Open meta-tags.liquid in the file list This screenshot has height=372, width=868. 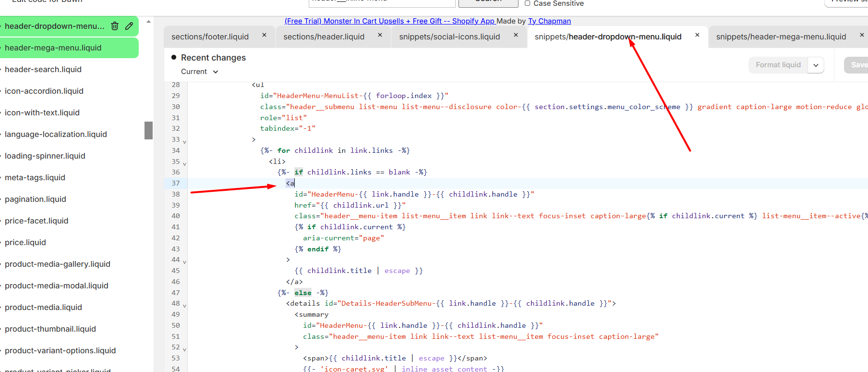(35, 178)
